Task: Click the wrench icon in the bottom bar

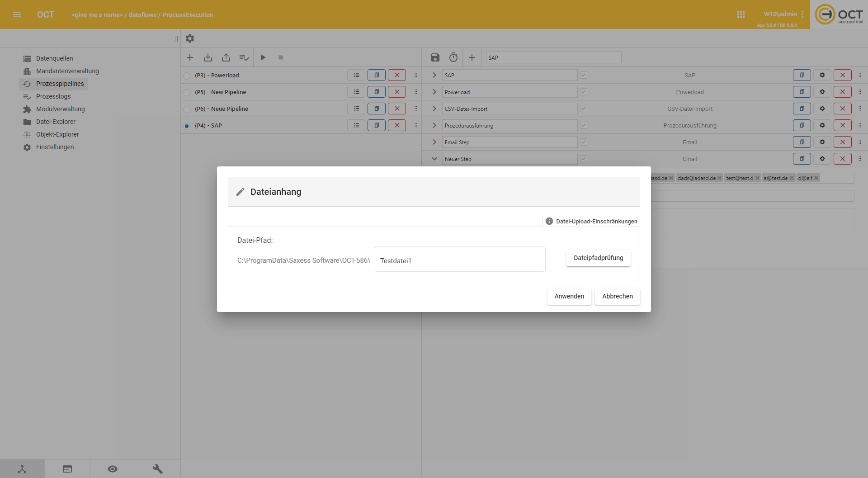Action: (157, 469)
